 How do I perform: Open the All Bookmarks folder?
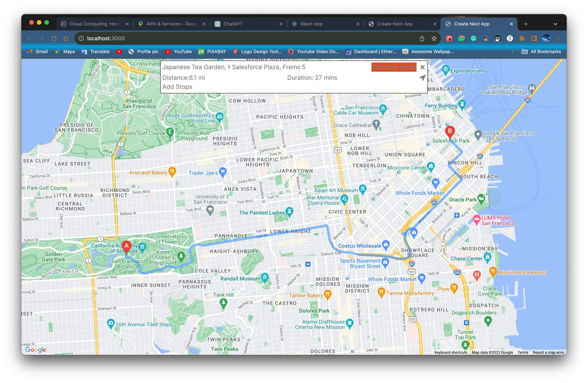point(541,52)
